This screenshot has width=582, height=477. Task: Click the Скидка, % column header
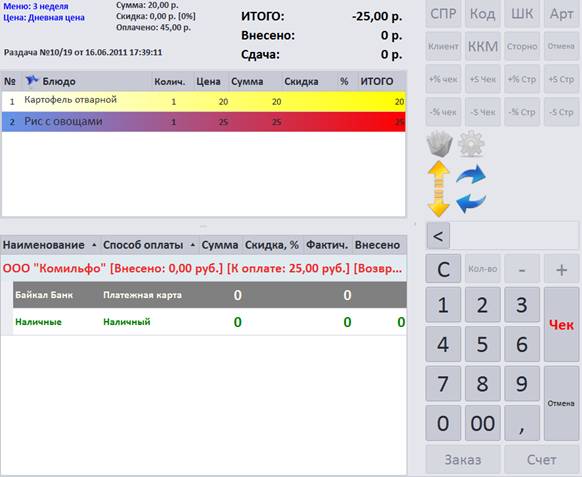[x=272, y=245]
